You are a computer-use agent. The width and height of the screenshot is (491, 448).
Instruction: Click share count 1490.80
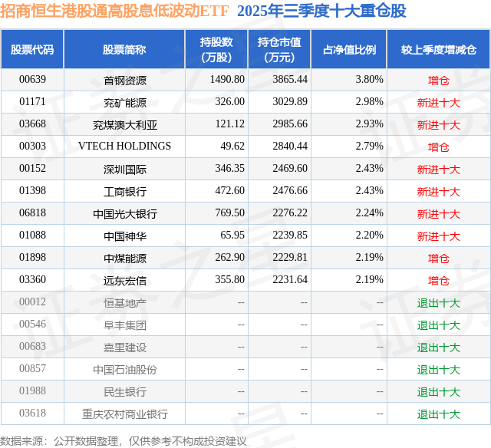[227, 80]
